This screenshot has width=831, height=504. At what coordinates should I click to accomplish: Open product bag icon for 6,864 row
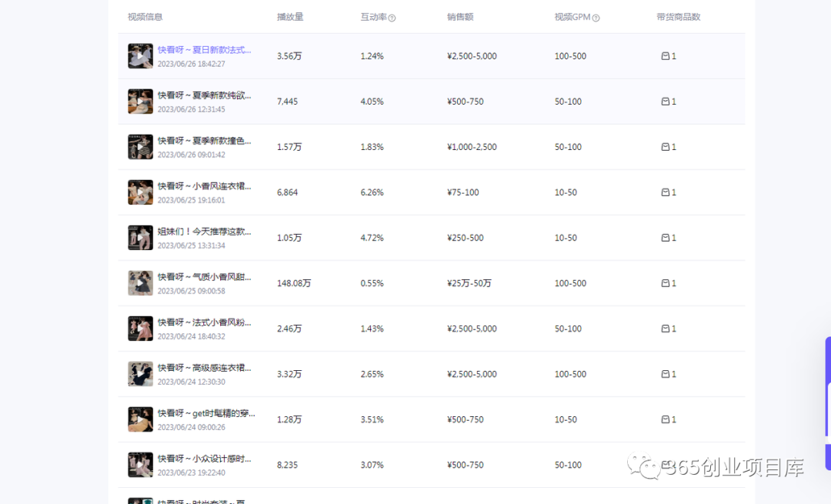[x=665, y=192]
